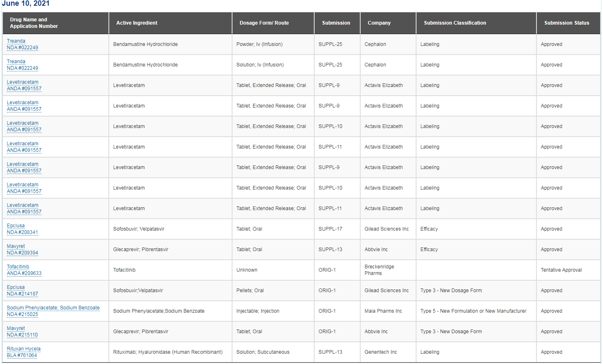Open the Tofacitinib drug name link
Viewport: 603px width, 364px height.
[18, 267]
